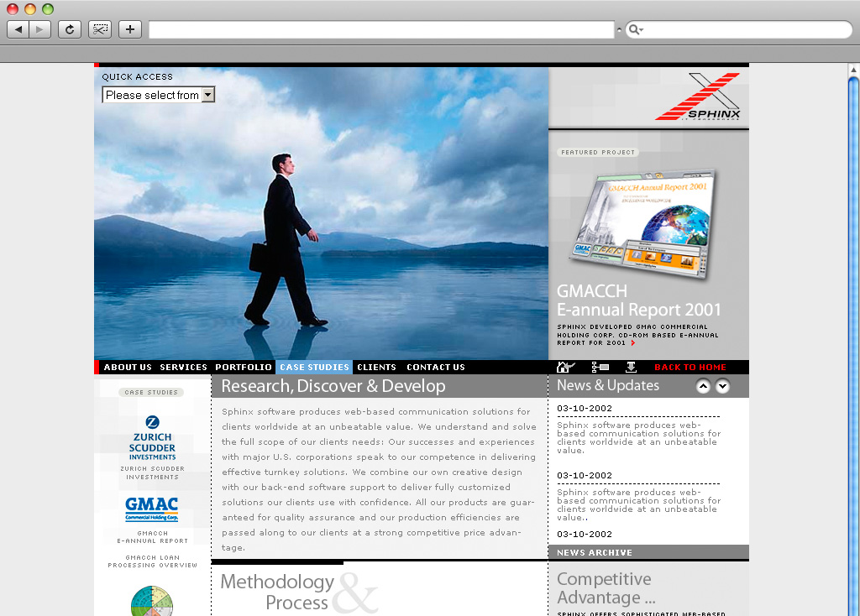Click the Zurich Scudder Investments case study logo
The image size is (860, 616).
pos(152,437)
